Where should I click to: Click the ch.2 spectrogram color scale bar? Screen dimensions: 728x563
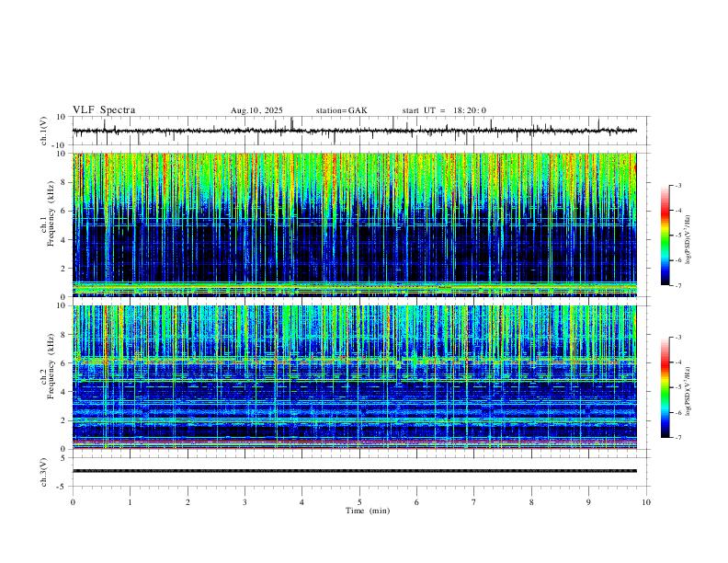tap(665, 387)
